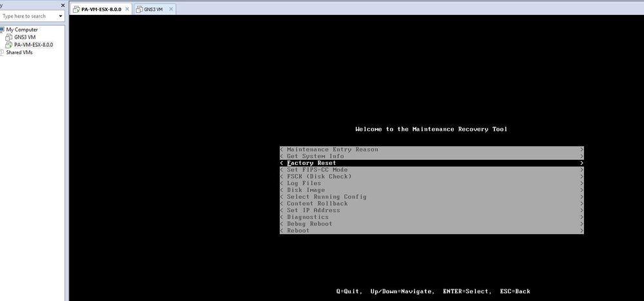This screenshot has width=644, height=301.
Task: Open the Disk Image menu entry
Action: (x=432, y=189)
